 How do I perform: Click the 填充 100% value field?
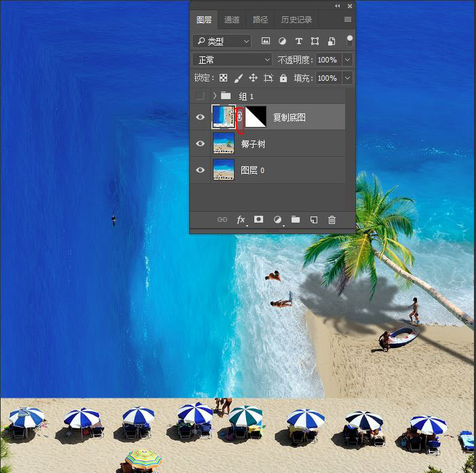(328, 78)
